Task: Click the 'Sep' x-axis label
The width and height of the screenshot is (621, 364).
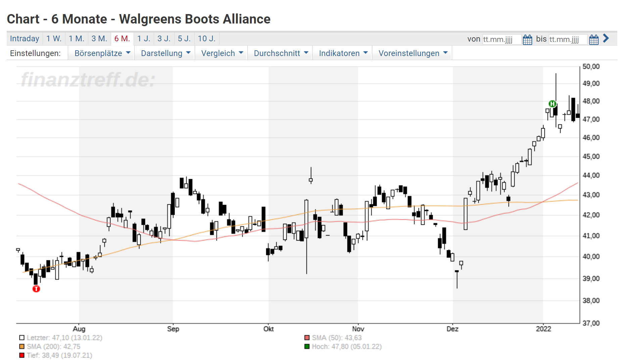Action: pyautogui.click(x=173, y=329)
